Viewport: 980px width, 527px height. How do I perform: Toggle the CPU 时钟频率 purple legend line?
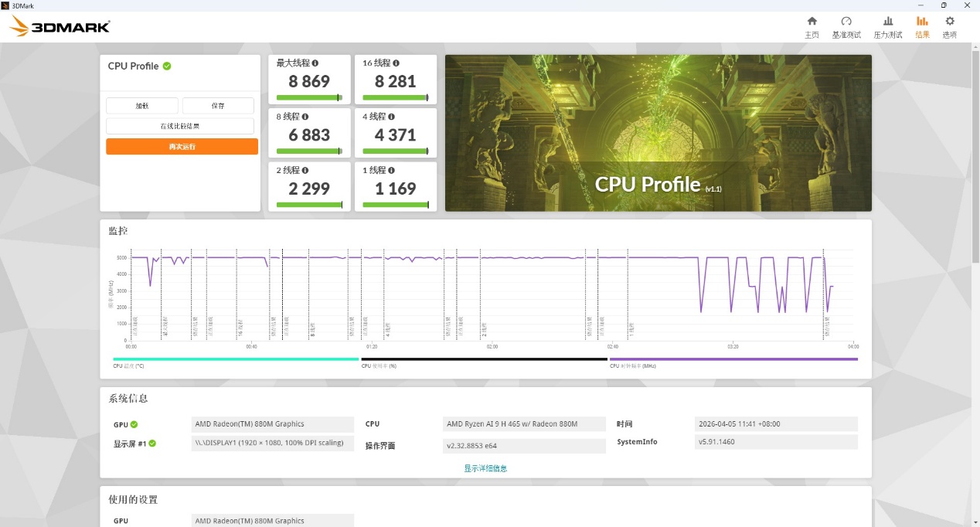click(x=733, y=359)
